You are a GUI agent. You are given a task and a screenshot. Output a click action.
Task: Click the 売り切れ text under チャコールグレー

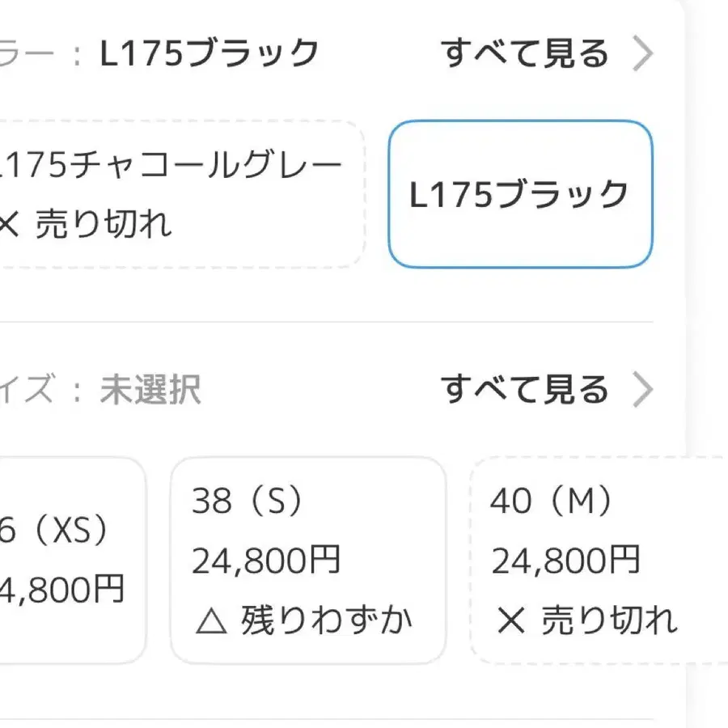tap(104, 224)
